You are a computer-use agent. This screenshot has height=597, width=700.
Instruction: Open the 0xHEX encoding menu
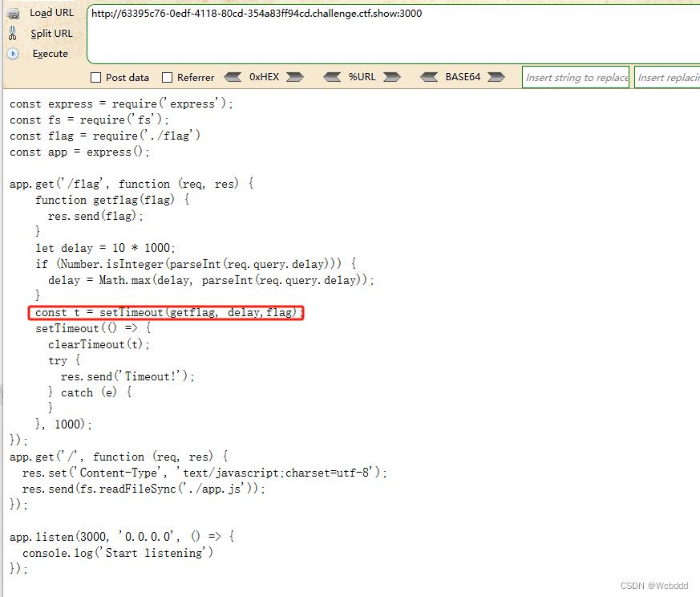(264, 77)
